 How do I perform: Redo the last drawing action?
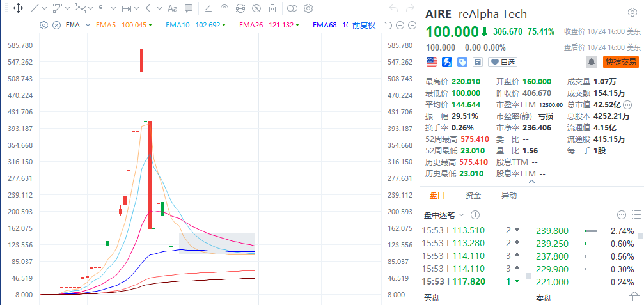[410, 8]
